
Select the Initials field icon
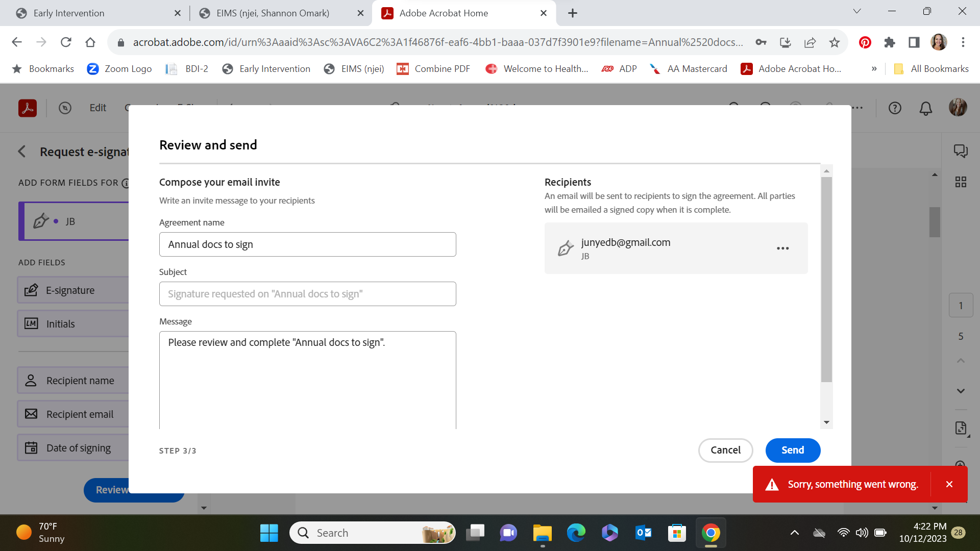pos(31,323)
